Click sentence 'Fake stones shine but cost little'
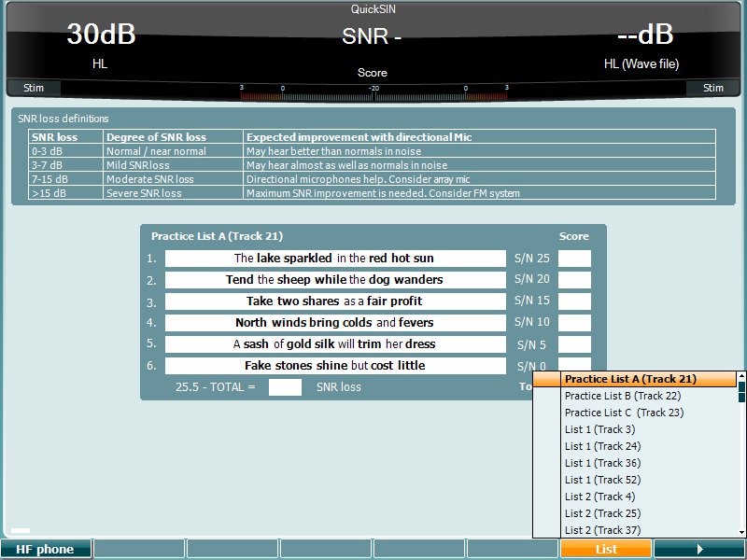747x560 pixels. point(335,366)
